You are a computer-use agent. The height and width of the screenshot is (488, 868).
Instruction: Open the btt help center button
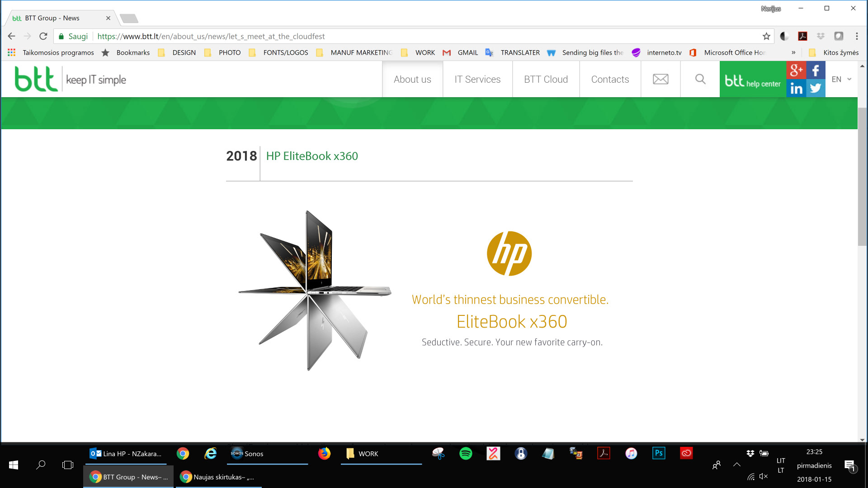(753, 79)
